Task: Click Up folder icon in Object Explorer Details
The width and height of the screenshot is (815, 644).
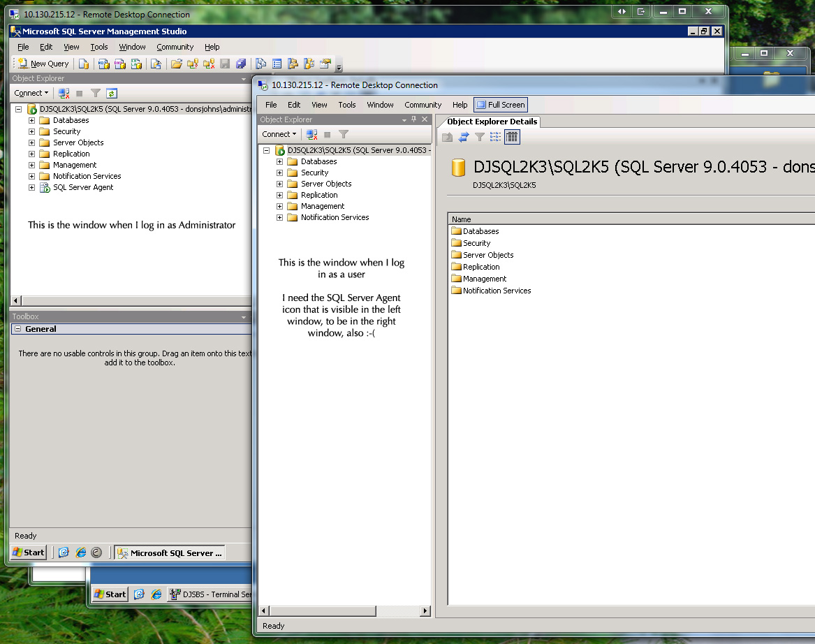Action: [447, 137]
